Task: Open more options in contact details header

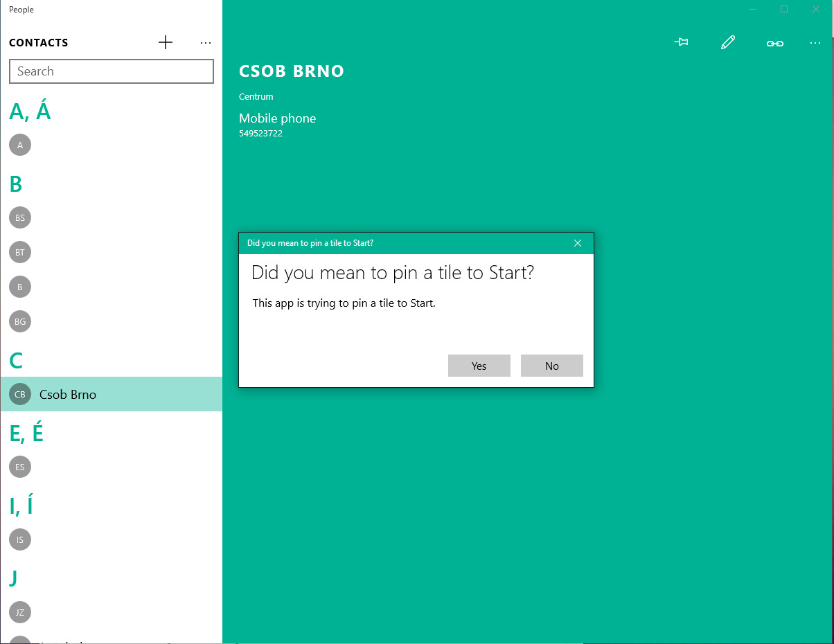Action: [815, 44]
